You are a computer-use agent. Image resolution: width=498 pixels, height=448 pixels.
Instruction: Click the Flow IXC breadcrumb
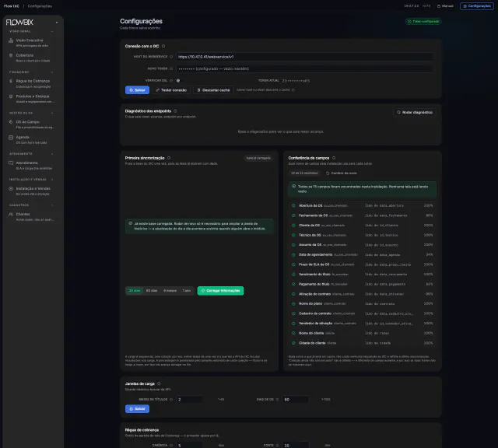click(x=12, y=6)
